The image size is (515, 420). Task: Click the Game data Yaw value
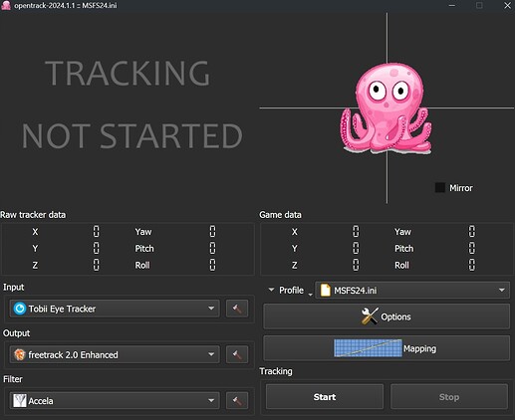pyautogui.click(x=471, y=231)
